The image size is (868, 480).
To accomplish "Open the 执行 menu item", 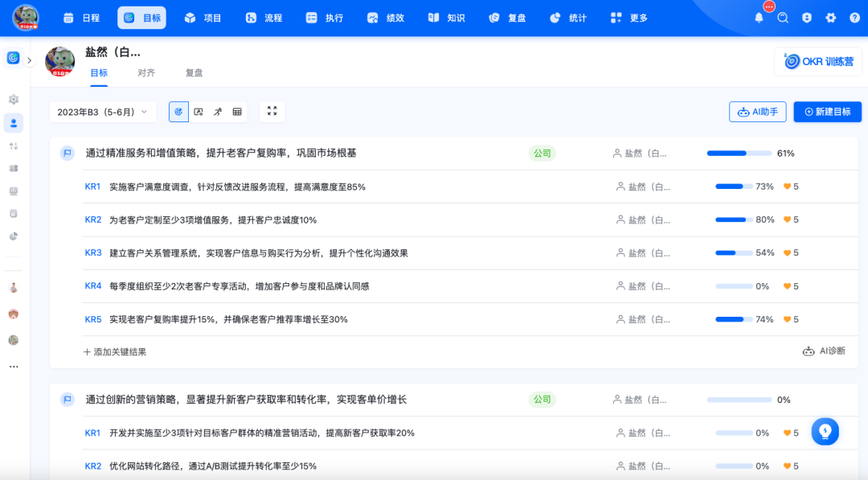I will (x=325, y=18).
